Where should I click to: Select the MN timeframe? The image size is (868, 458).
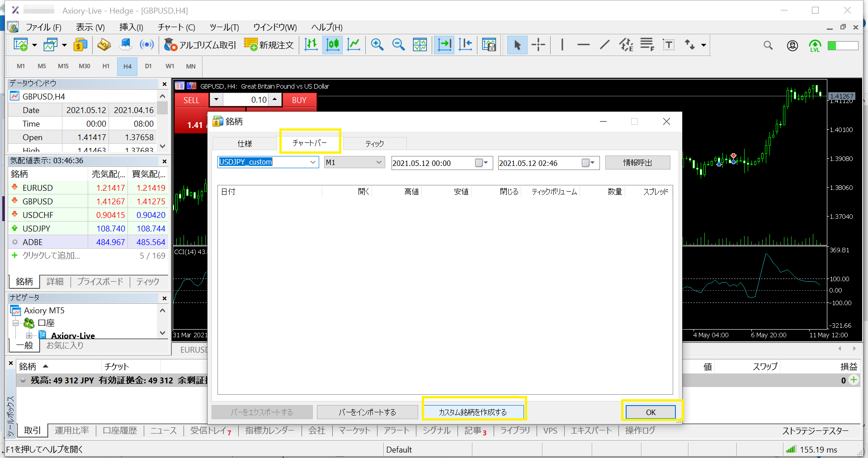tap(191, 66)
